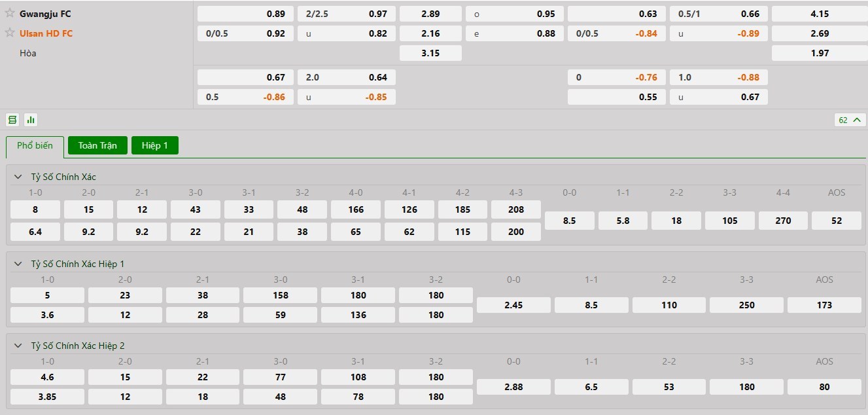Pick under odds -0.89
Screen dimensions: 868x415
[x=719, y=33]
